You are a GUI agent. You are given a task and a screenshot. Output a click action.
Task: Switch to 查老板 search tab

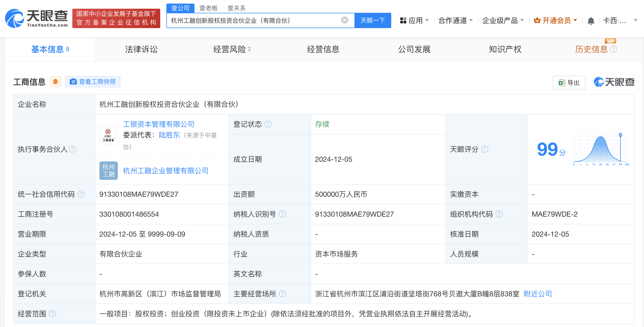(208, 8)
